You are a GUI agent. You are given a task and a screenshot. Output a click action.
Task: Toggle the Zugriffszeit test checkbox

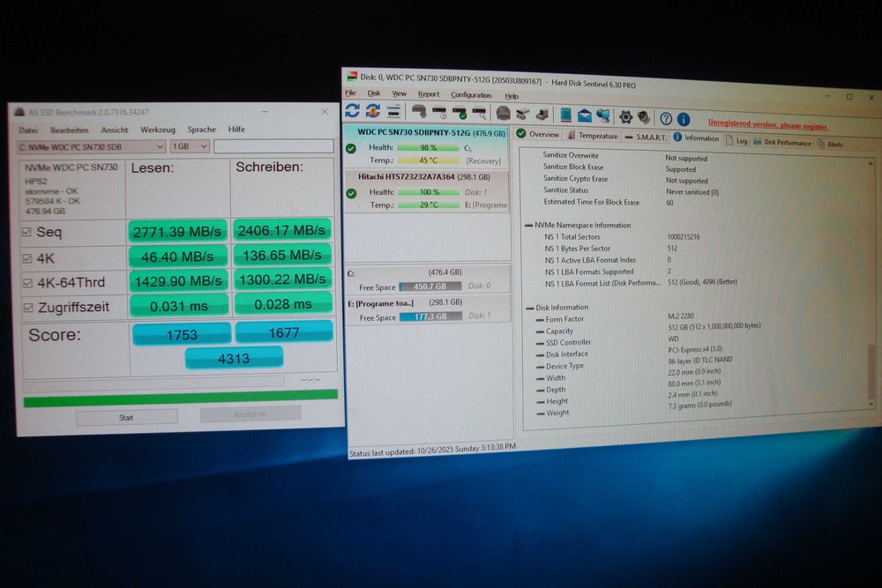(x=28, y=307)
